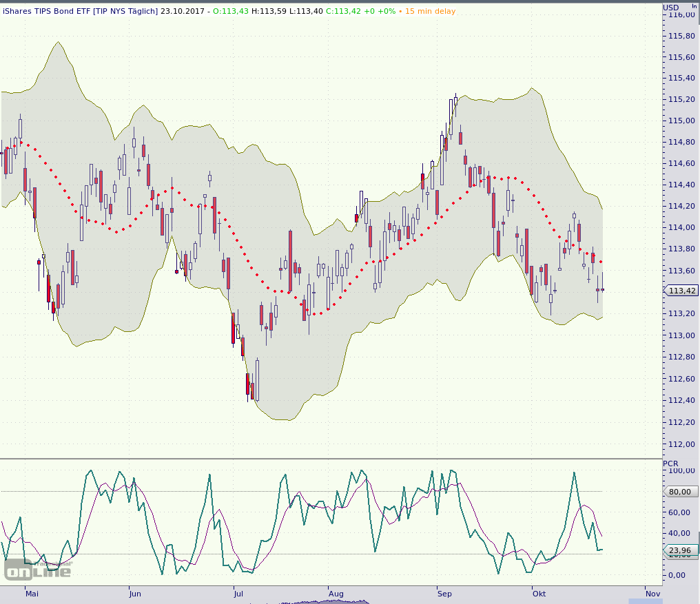Click the Nov label on time axis

pos(652,594)
